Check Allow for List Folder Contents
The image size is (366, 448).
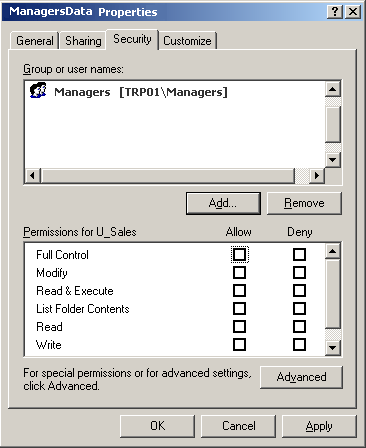pos(239,309)
